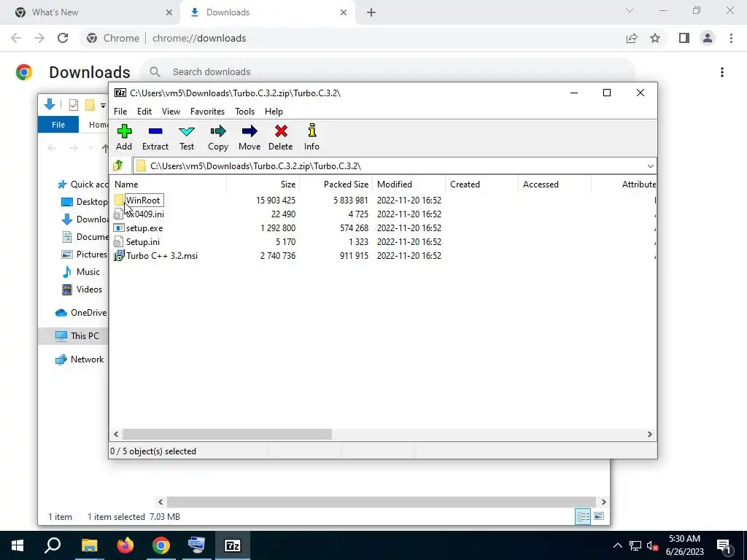
Task: Sort by the Name column header
Action: (x=168, y=184)
